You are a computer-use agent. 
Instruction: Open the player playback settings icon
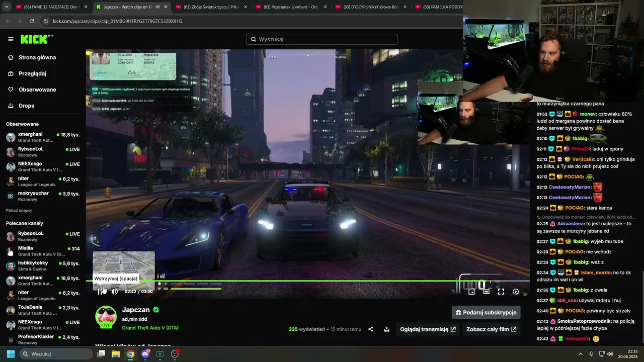(516, 291)
